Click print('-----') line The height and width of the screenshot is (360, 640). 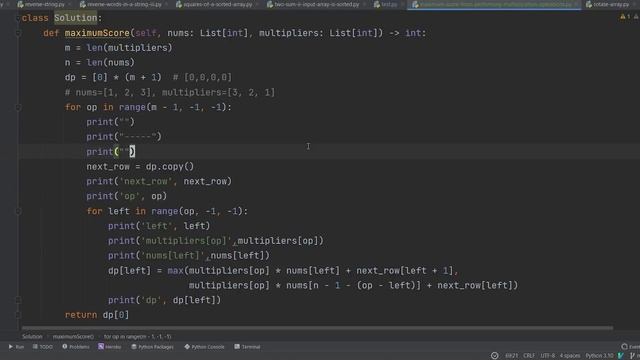[124, 137]
